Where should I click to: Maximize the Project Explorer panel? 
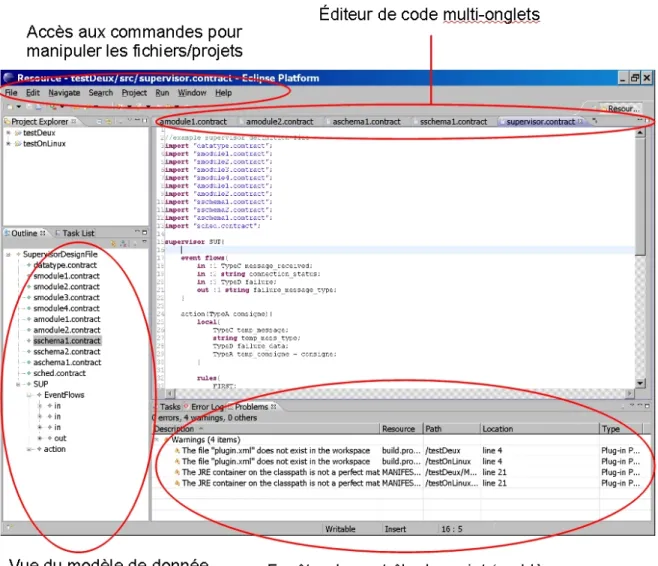click(144, 120)
